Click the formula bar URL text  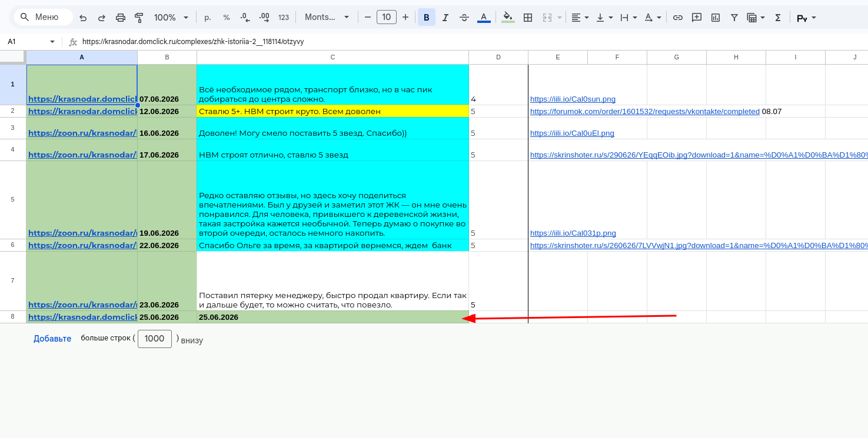(193, 42)
